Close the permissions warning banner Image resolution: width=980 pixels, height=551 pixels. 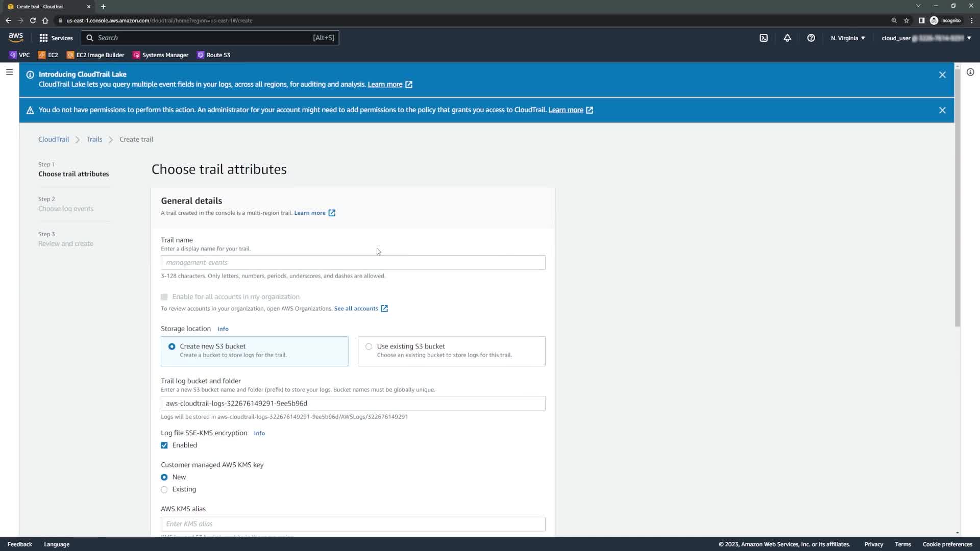[x=942, y=110]
